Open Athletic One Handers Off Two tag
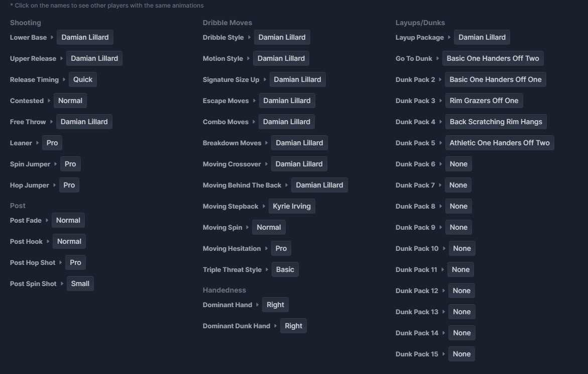Viewport: 588px width, 374px height. (x=499, y=143)
